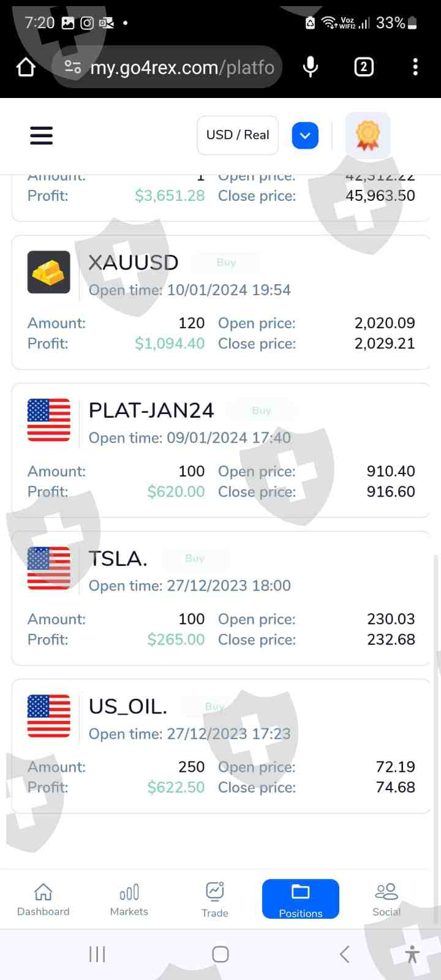
Task: Switch to the Markets tab
Action: (129, 899)
